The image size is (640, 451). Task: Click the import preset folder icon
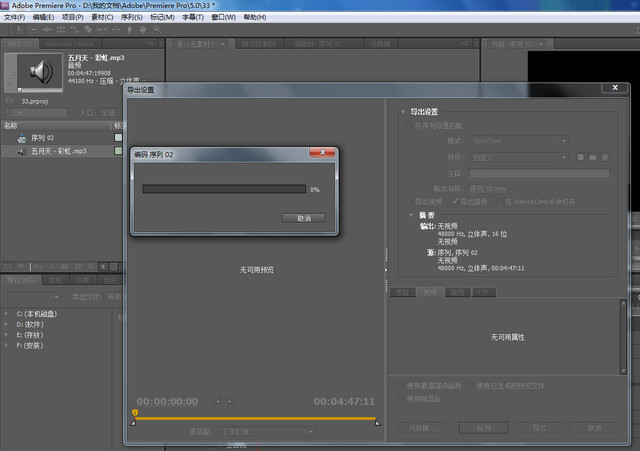click(x=593, y=158)
